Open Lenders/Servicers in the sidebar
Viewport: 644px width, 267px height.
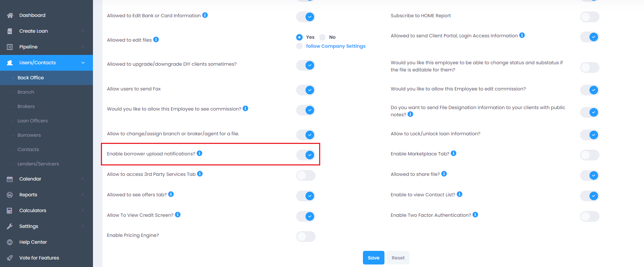coord(38,164)
